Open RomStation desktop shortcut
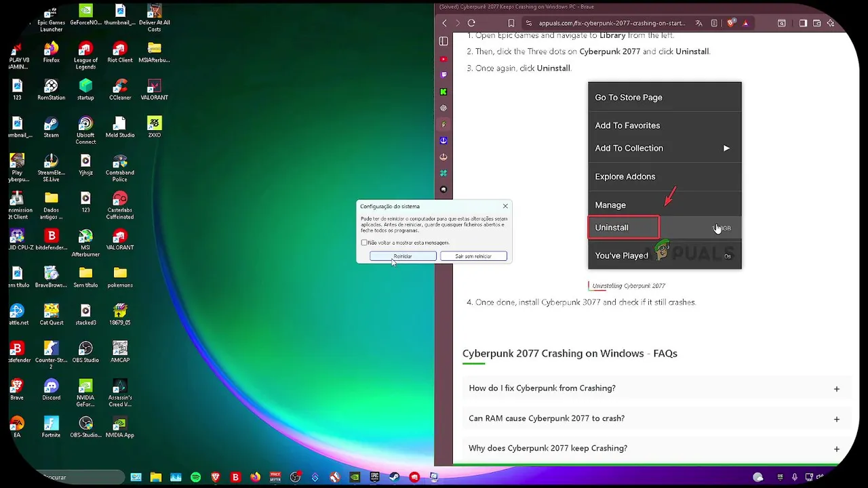 click(51, 90)
